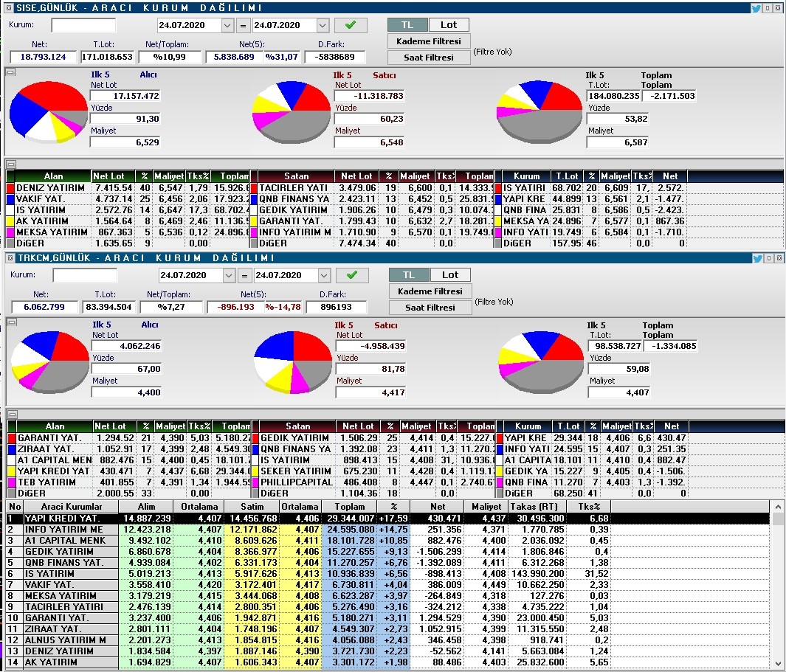786x672 pixels.
Task: Click the Satan column header in SISE window
Action: coord(296,176)
